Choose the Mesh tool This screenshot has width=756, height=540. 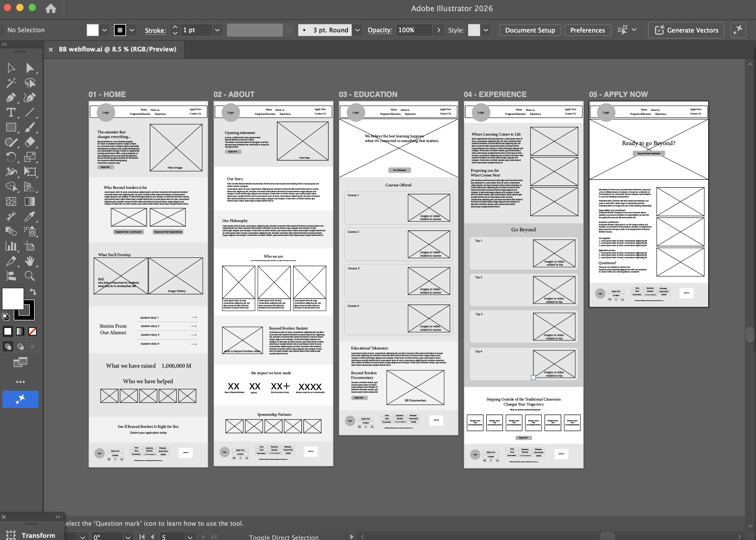point(11,201)
